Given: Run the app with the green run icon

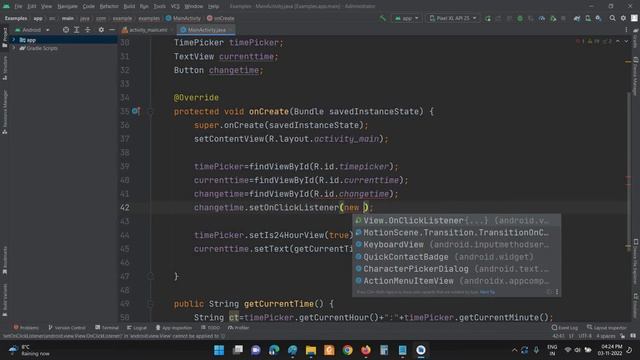Looking at the screenshot, I should pyautogui.click(x=488, y=18).
